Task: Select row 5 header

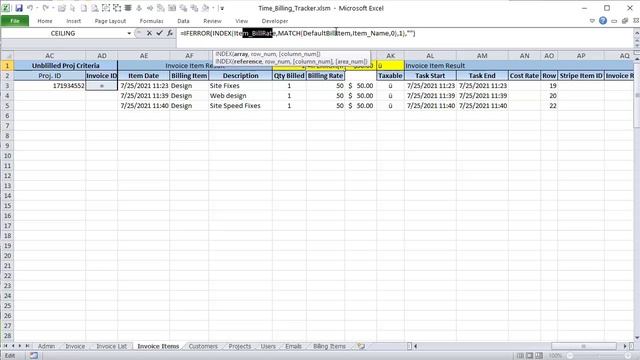Action: (x=7, y=106)
